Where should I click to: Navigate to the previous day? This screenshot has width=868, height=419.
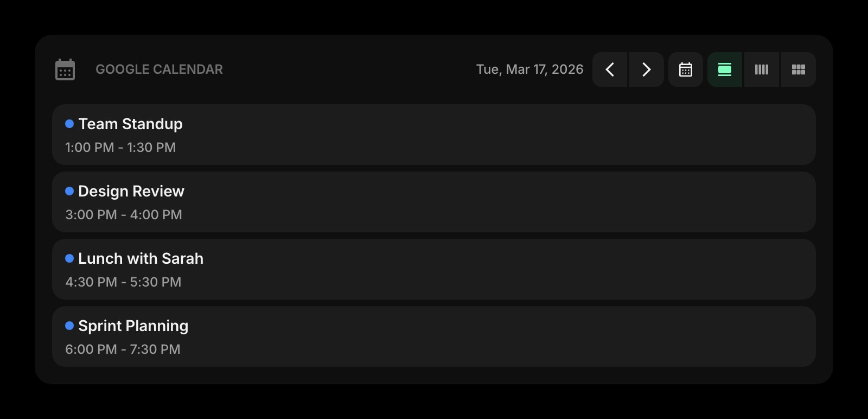pos(609,69)
